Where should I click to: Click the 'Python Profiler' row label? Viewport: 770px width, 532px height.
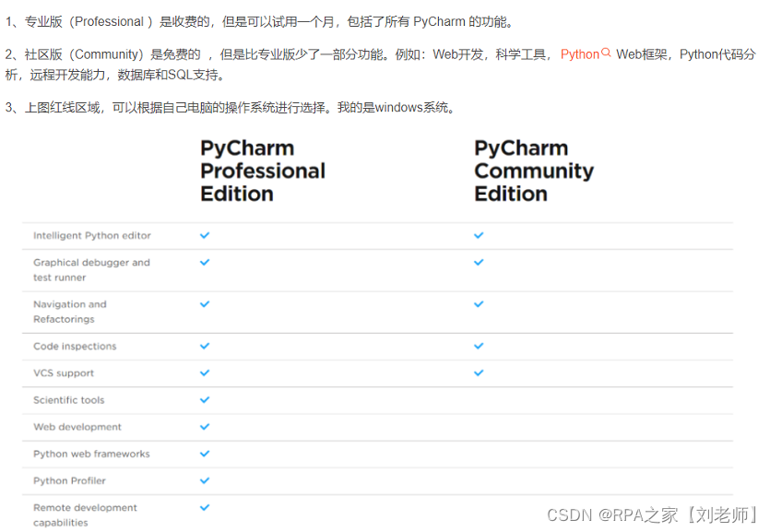click(x=69, y=481)
